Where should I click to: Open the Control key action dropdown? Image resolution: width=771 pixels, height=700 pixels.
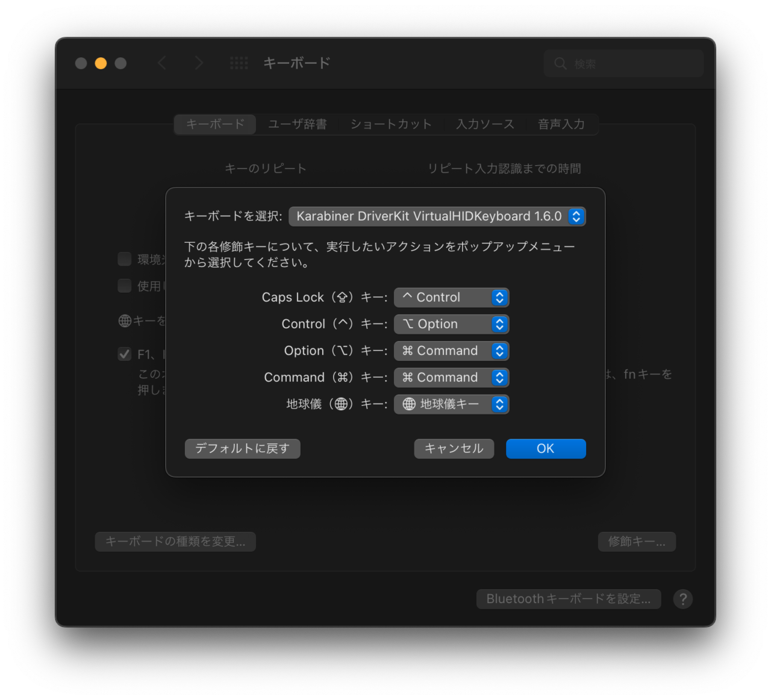point(452,324)
